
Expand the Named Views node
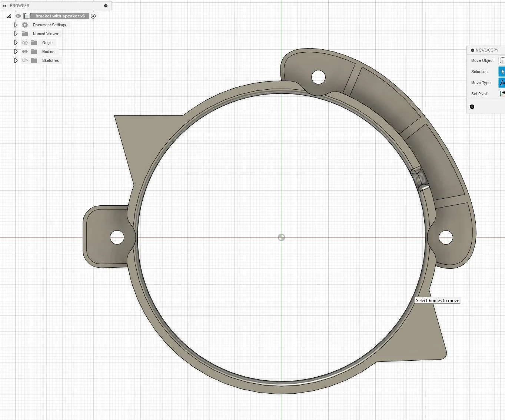pos(16,34)
